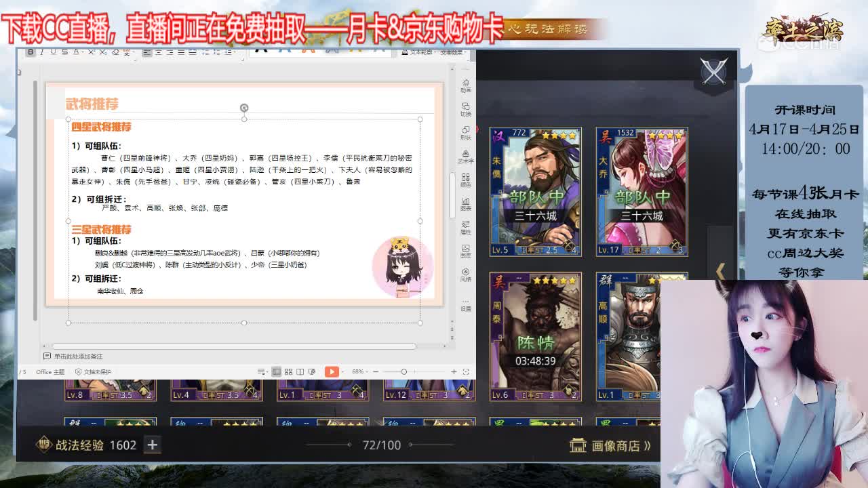Click the clear formatting eraser icon
Screen dimensions: 868x488
pyautogui.click(x=115, y=52)
